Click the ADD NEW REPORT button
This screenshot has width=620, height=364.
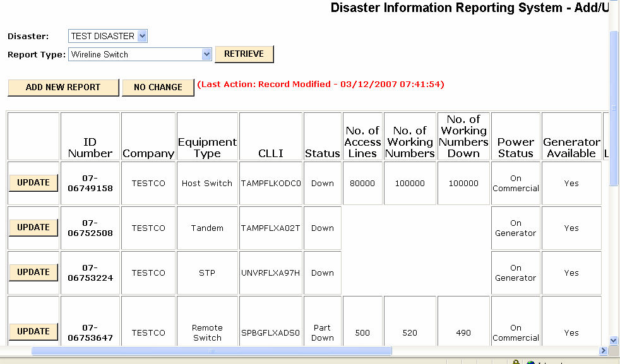(63, 87)
